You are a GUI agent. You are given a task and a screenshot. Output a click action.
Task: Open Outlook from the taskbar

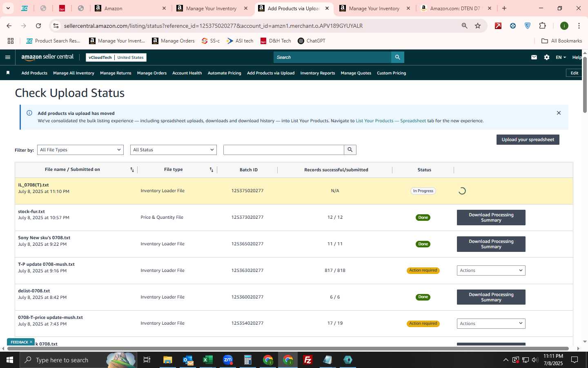coord(188,360)
